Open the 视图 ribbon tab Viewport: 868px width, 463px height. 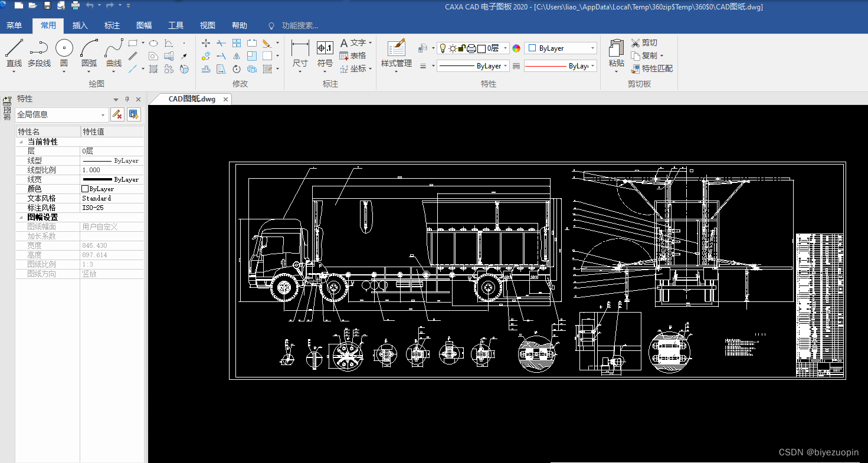coord(208,25)
